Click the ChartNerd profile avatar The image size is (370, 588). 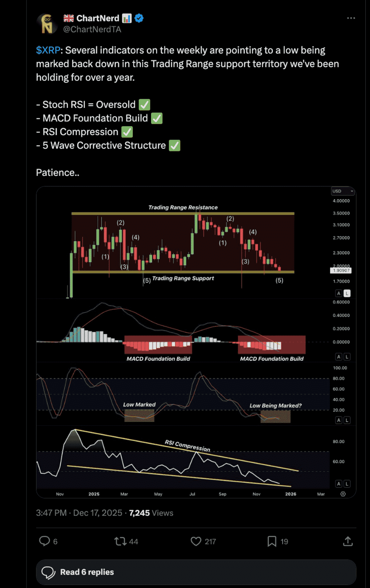point(47,24)
